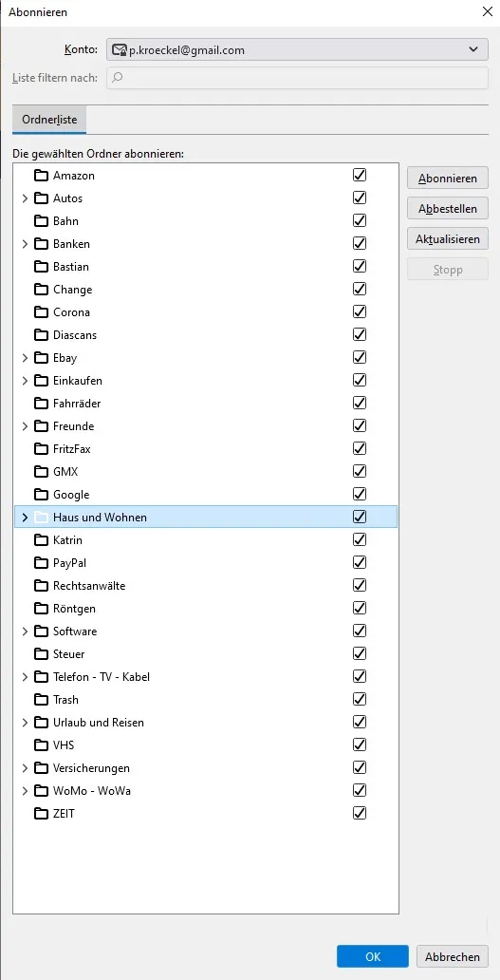The height and width of the screenshot is (980, 500).
Task: Click the search magnifier icon in filter field
Action: (x=118, y=78)
